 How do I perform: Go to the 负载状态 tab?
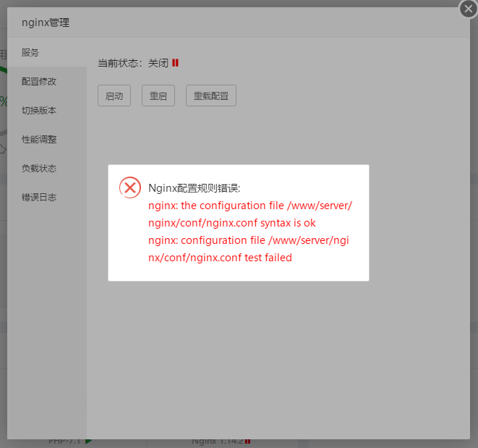point(47,169)
